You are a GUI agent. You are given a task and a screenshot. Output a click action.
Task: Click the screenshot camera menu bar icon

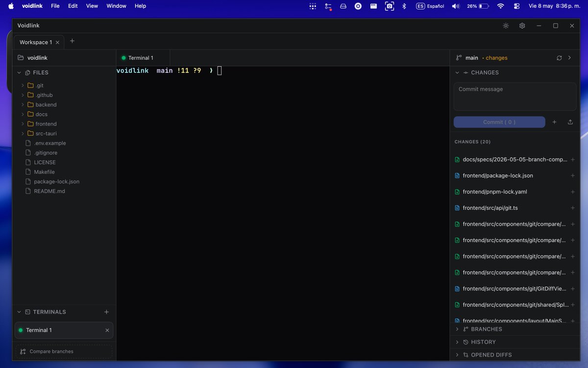coord(390,6)
